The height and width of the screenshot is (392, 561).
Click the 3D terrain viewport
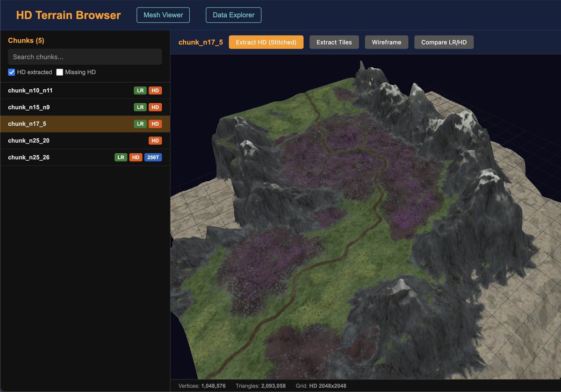click(366, 217)
